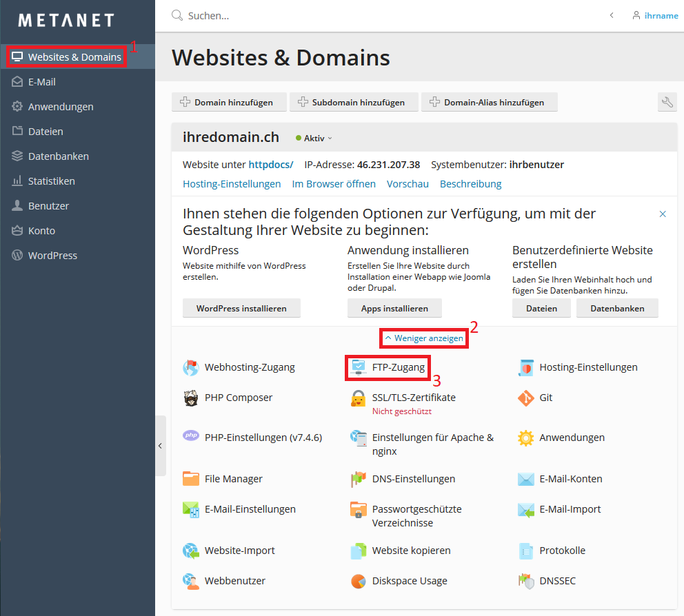Open Diskspace Usage pie chart icon
Image resolution: width=684 pixels, height=616 pixels.
tap(359, 581)
